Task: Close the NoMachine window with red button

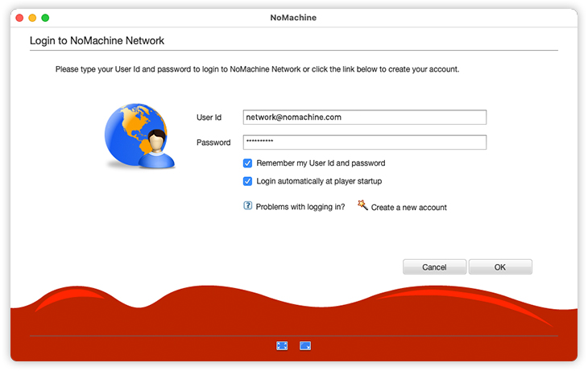Action: pos(19,17)
